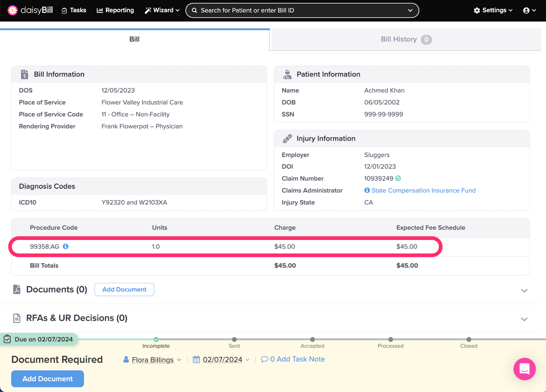Open the user account profile menu
The width and height of the screenshot is (546, 392).
pos(529,10)
